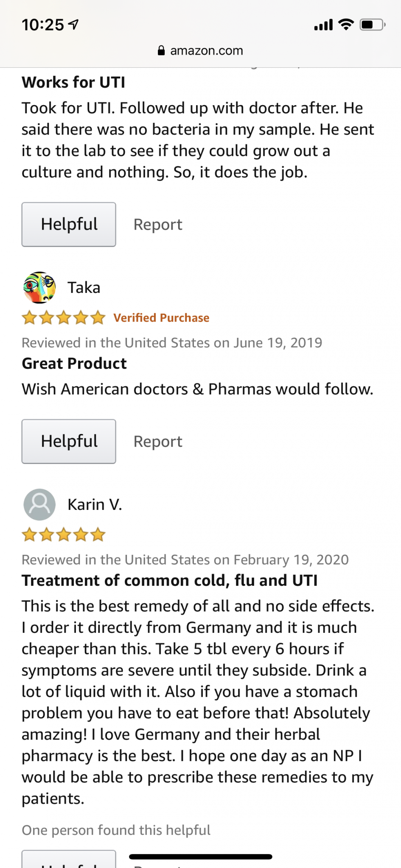Image resolution: width=401 pixels, height=868 pixels.
Task: Tap Karin V.'s five-star rating
Action: click(x=64, y=534)
